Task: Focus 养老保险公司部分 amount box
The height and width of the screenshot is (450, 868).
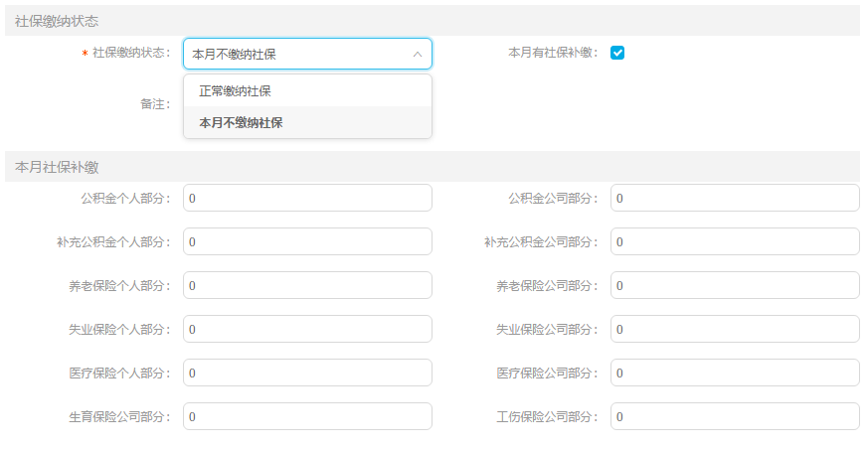Action: click(735, 285)
